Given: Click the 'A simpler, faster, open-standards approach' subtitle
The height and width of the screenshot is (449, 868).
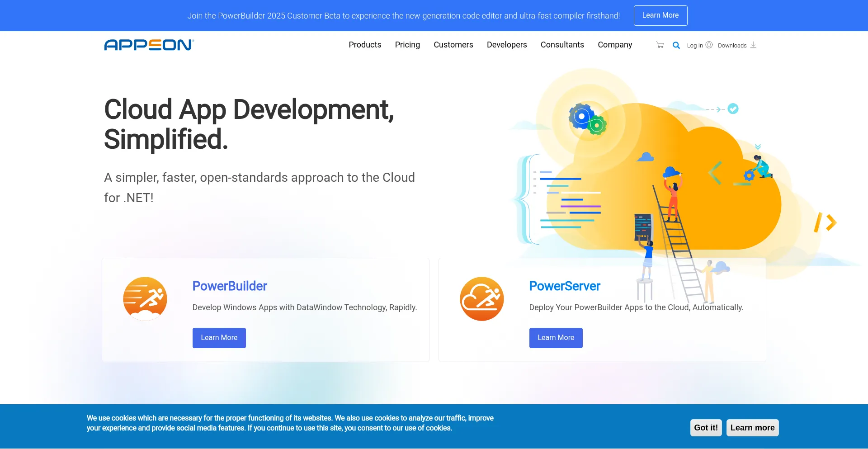Looking at the screenshot, I should click(259, 188).
